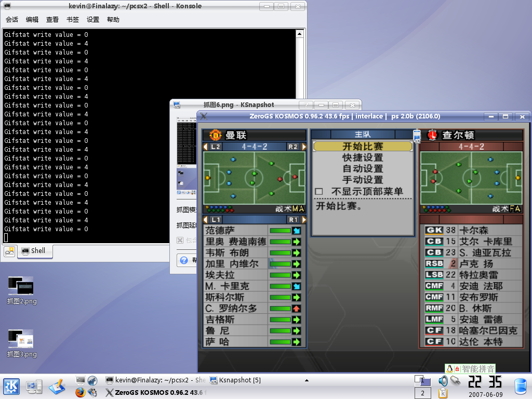Click the 智能拼音 input method indicator
This screenshot has width=532, height=399.
coord(470,369)
